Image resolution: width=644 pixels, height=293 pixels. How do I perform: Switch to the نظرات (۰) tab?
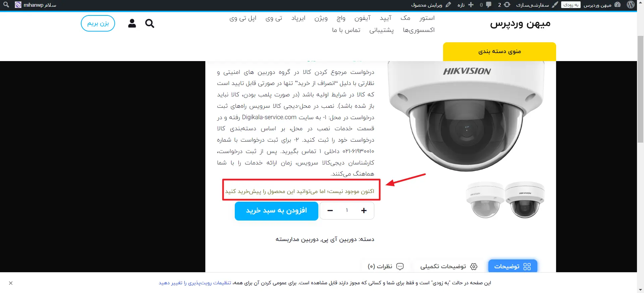coord(386,266)
